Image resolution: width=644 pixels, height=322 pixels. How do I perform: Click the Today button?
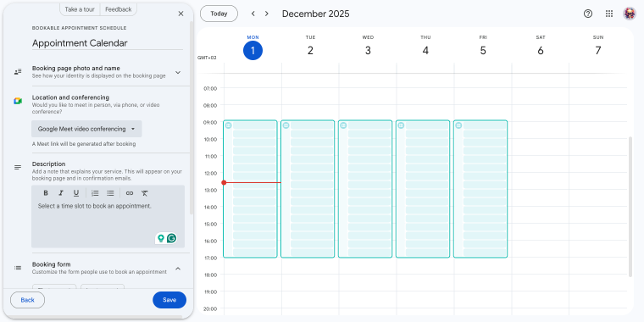[x=219, y=14]
